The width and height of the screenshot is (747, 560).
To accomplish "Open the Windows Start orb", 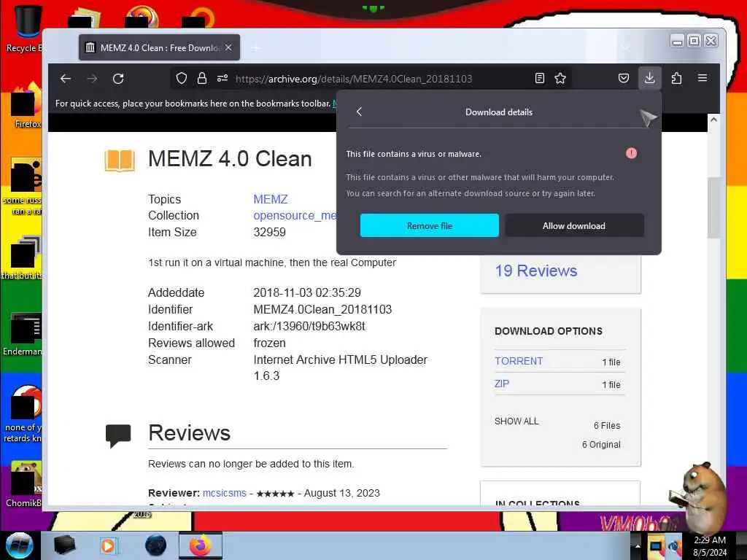I will coord(20,545).
